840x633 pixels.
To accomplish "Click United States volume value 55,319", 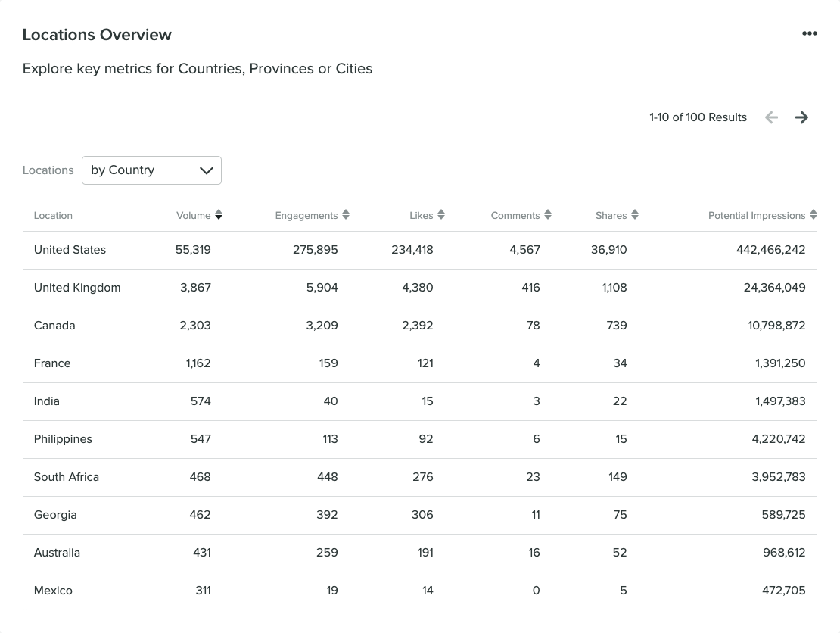I will point(193,250).
